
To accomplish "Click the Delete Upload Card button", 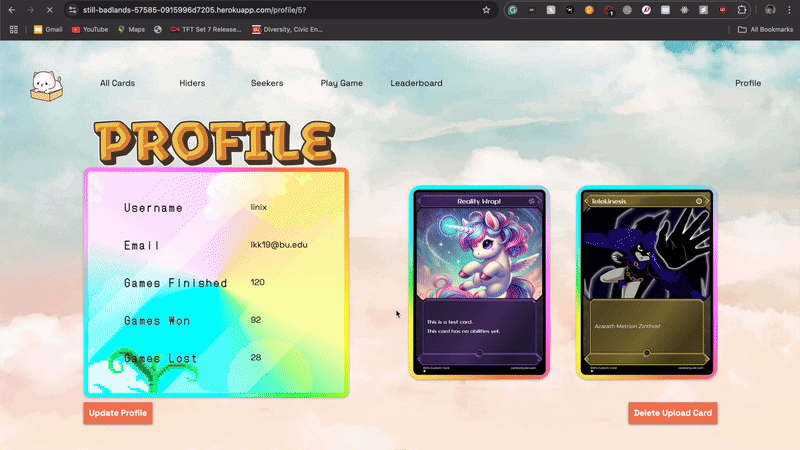I will 673,413.
